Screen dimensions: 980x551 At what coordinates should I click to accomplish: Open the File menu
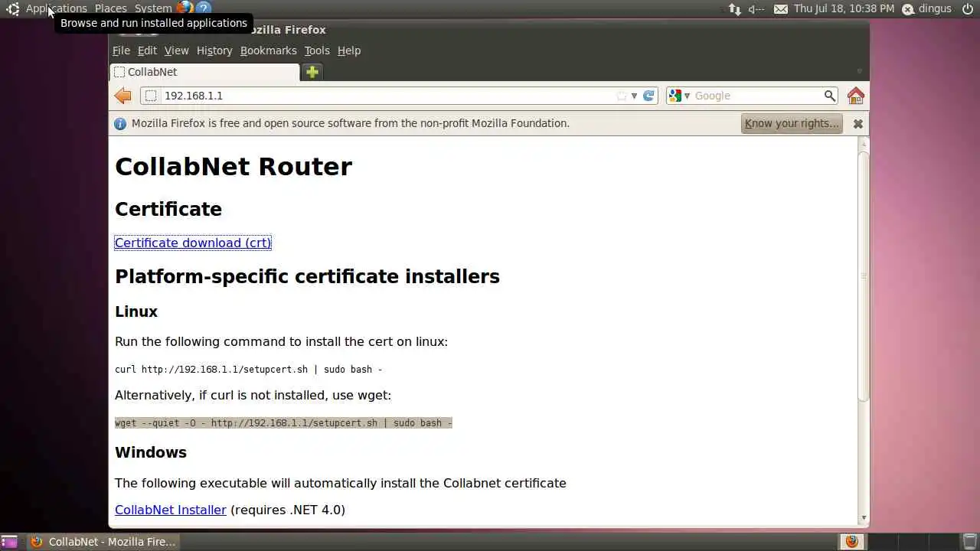point(121,51)
